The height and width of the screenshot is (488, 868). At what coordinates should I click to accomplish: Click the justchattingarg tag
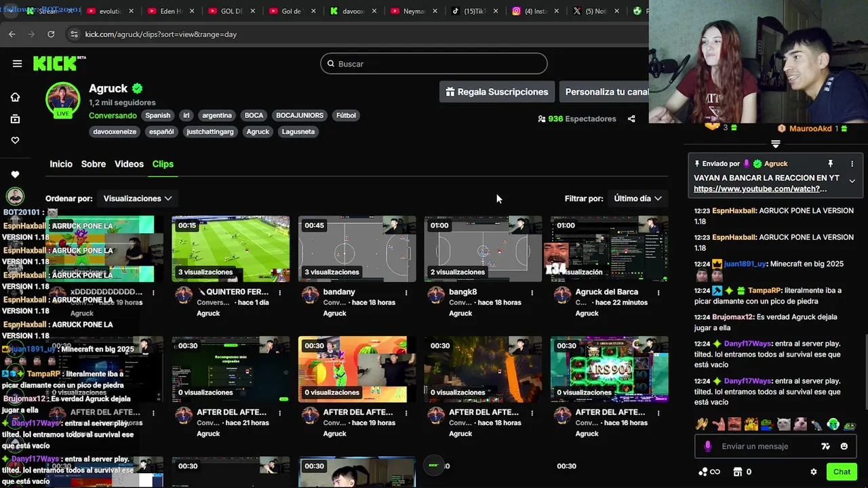[x=210, y=131]
